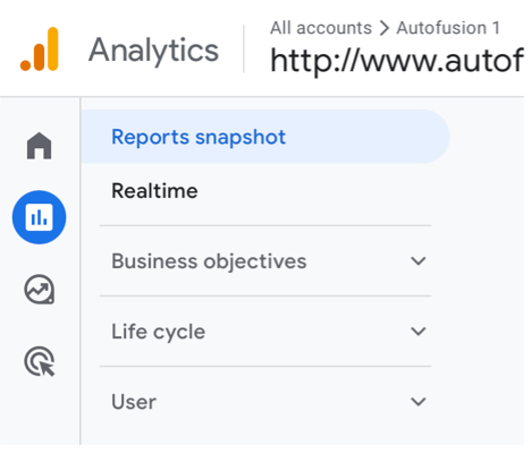Open the Home icon in sidebar

[39, 146]
